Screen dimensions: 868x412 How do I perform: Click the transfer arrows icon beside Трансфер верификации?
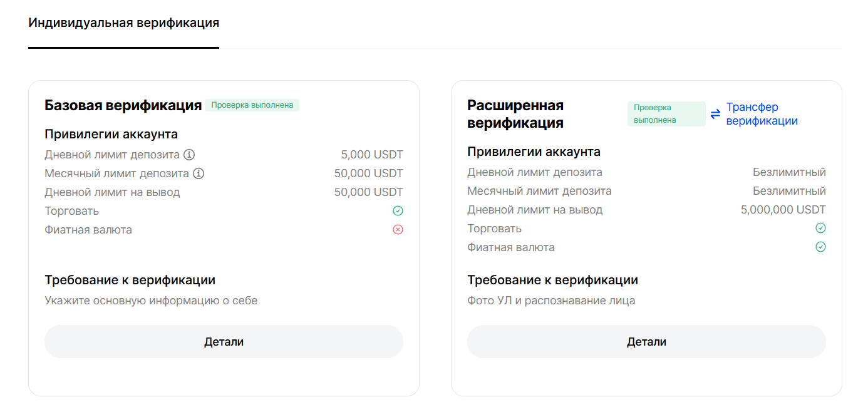pos(716,114)
